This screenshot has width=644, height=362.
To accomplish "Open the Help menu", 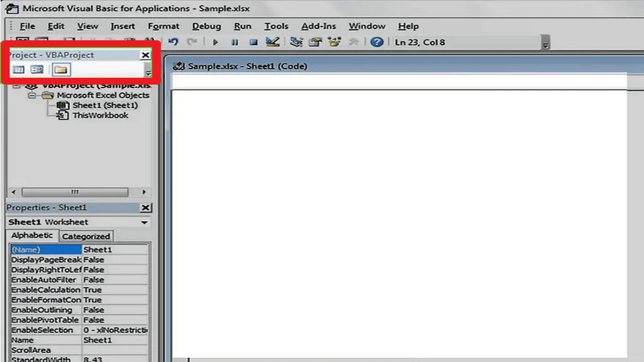I will pos(408,26).
